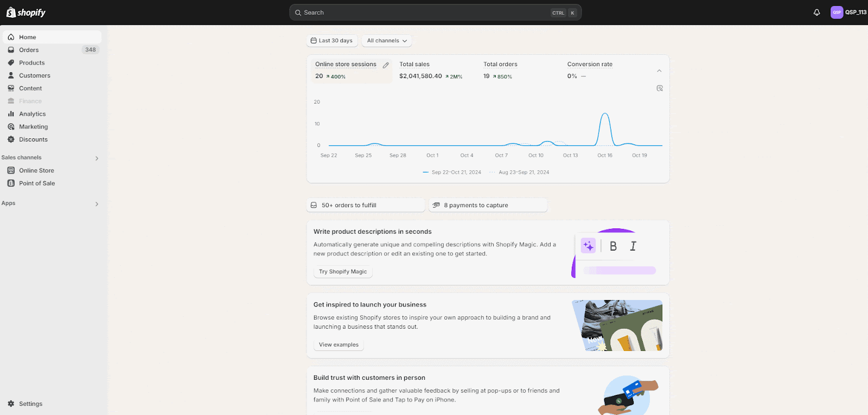Click the Italic formatting icon
Screen dimensions: 868x415
point(633,246)
